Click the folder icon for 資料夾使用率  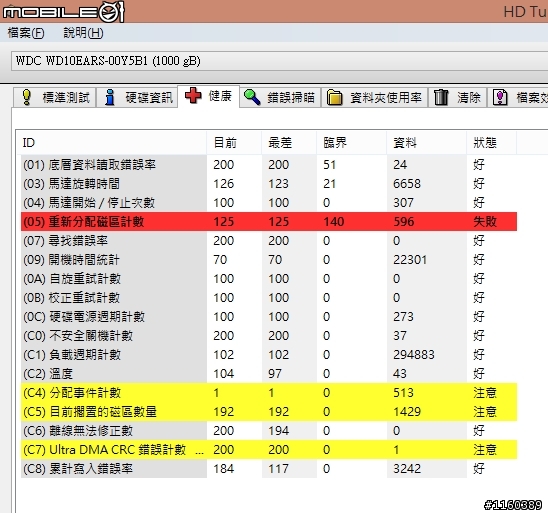(x=334, y=97)
